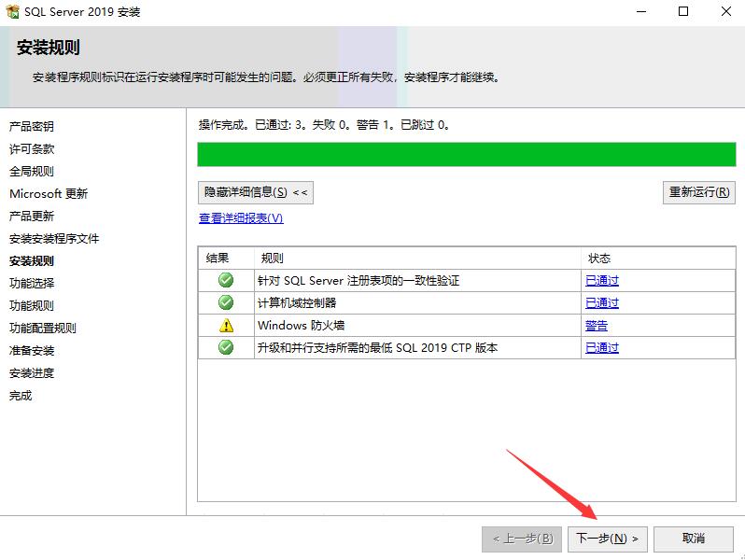Click 取消 to cancel installation
The height and width of the screenshot is (560, 745).
[x=694, y=539]
